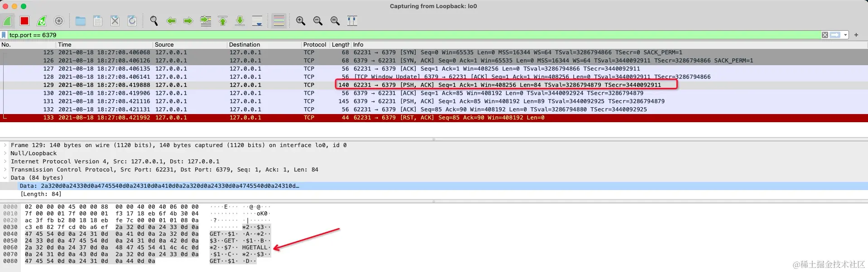Open capture options gear icon
The width and height of the screenshot is (868, 272).
point(59,21)
